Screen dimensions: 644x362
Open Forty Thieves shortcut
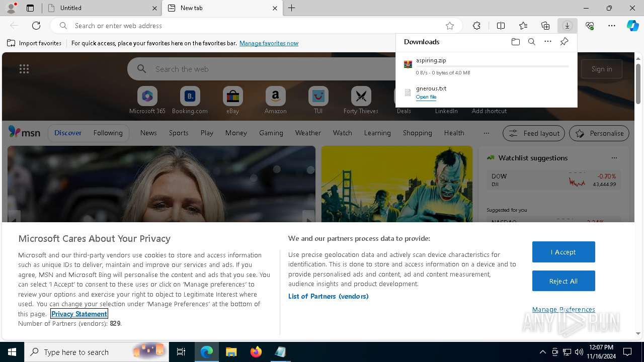[x=361, y=101]
